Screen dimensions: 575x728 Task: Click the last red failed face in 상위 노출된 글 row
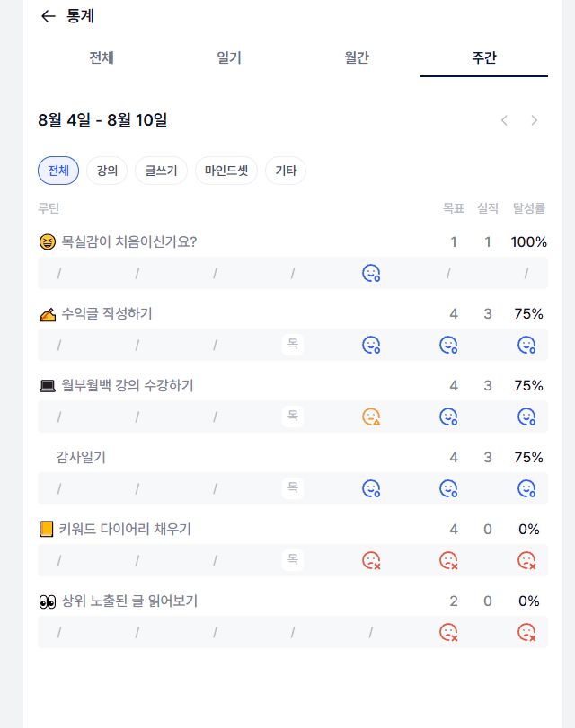[526, 632]
